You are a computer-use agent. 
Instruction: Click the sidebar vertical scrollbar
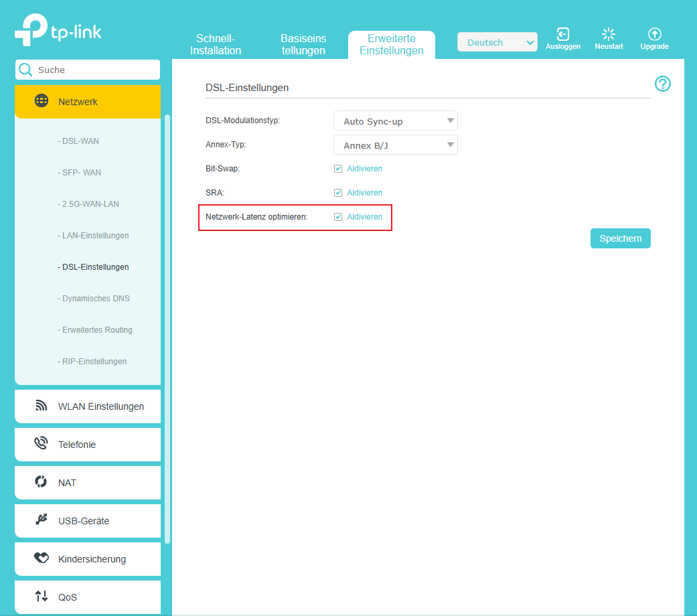point(167,328)
